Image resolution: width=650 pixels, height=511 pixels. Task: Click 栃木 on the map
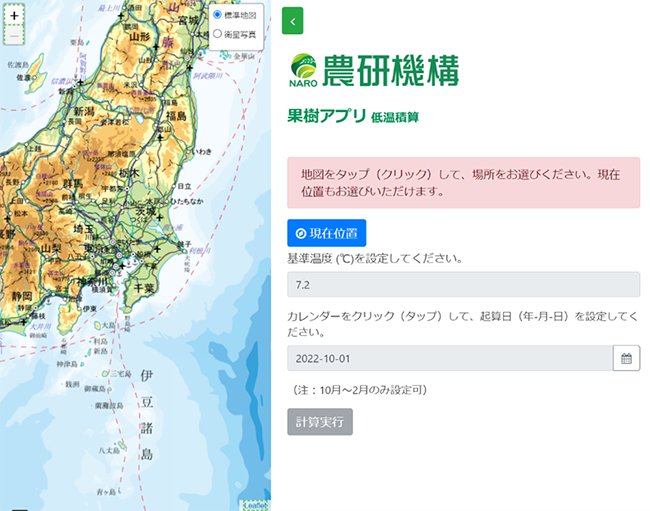click(x=129, y=173)
